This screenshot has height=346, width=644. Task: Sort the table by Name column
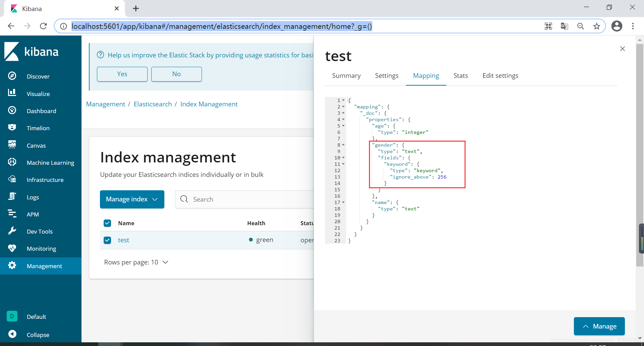(x=126, y=223)
